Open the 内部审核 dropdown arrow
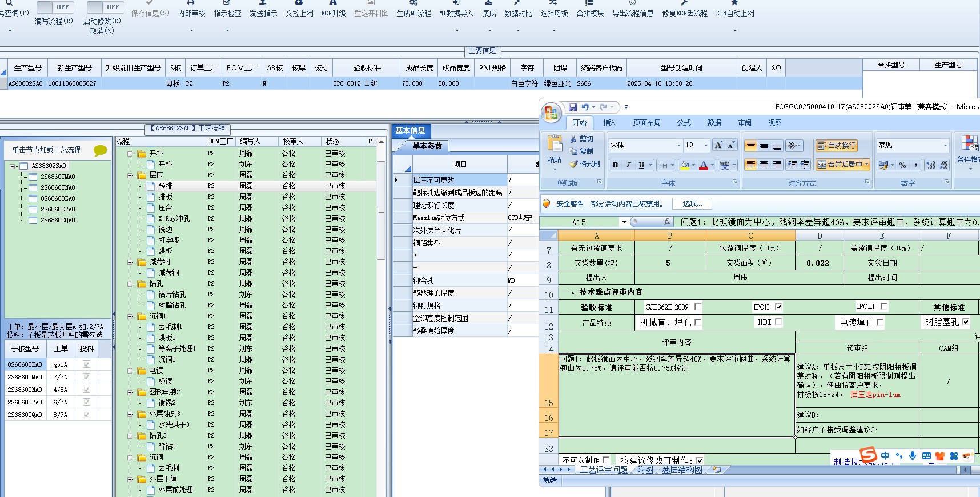 coord(191,30)
